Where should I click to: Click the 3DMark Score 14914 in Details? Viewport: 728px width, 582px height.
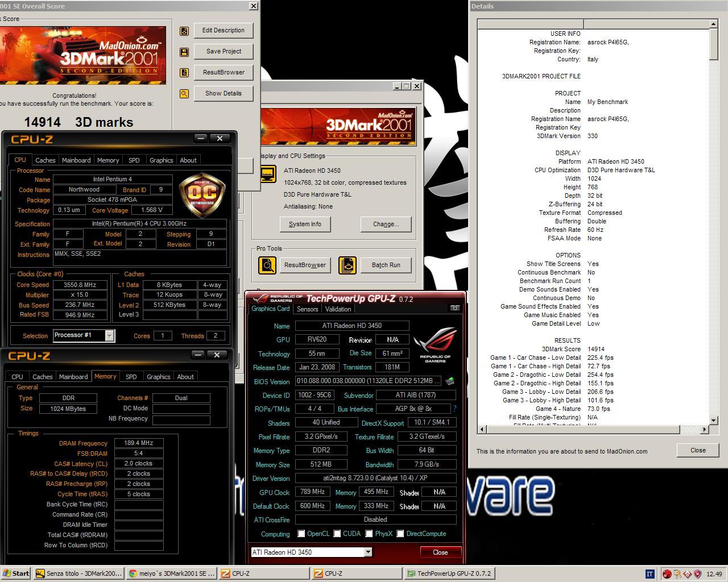pyautogui.click(x=596, y=349)
